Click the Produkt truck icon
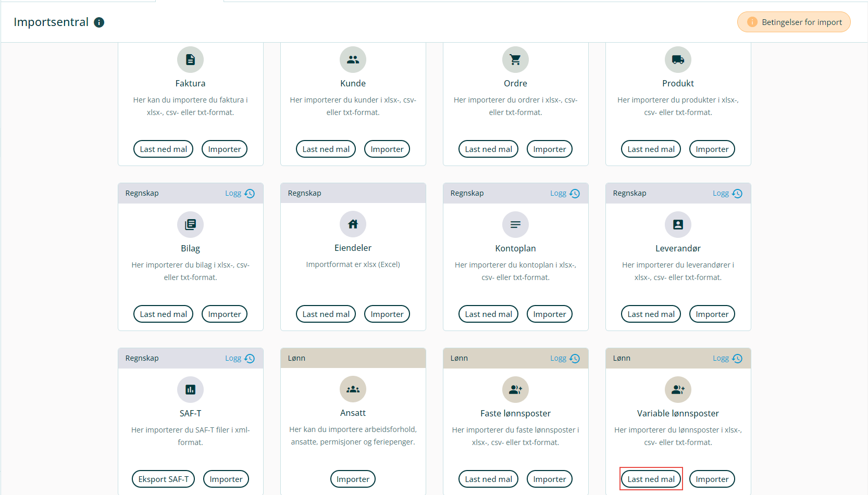The image size is (868, 495). pos(678,60)
